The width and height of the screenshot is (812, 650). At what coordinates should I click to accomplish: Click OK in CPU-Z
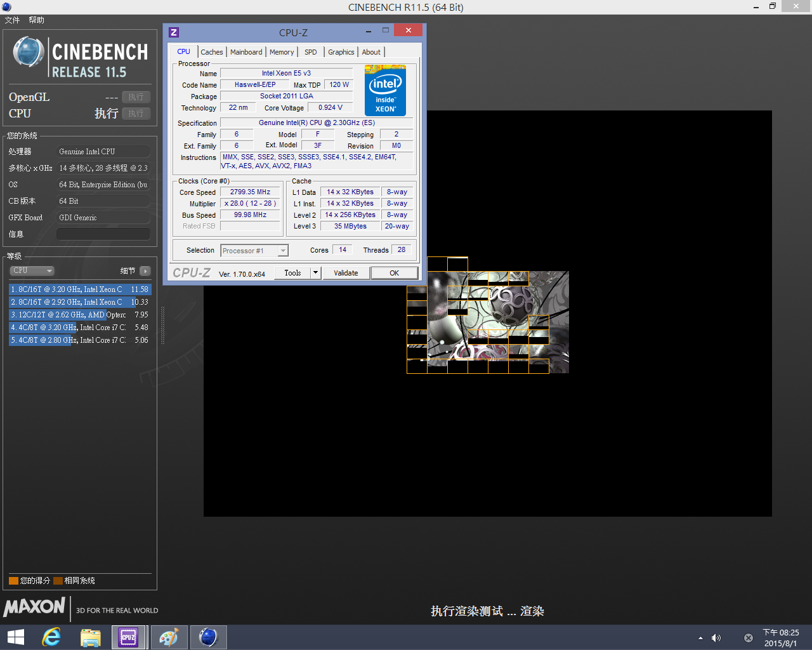(395, 273)
